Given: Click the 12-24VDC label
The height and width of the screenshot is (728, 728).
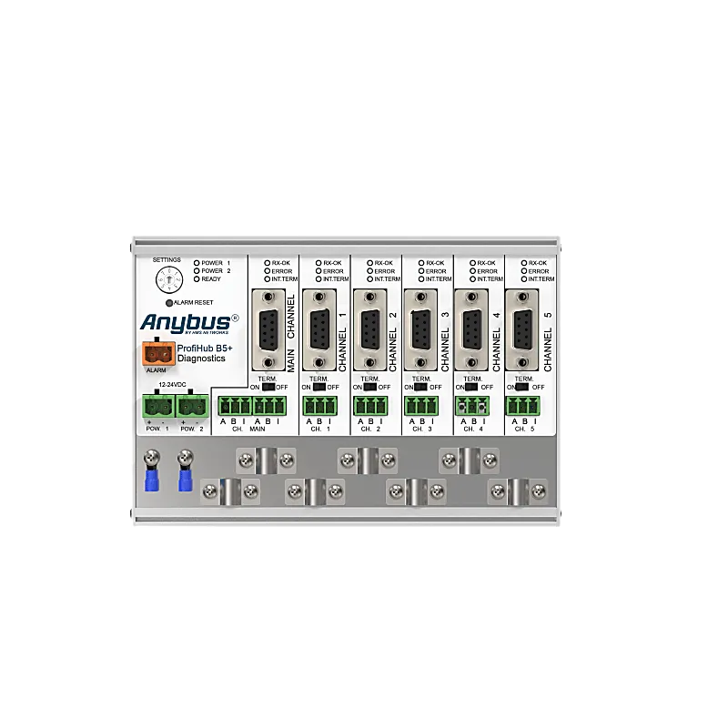Looking at the screenshot, I should click(172, 385).
